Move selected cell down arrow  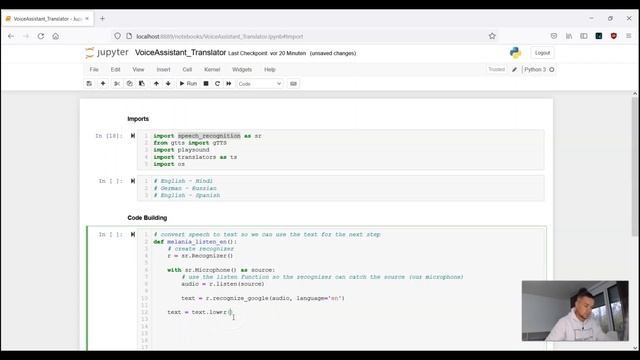(168, 84)
